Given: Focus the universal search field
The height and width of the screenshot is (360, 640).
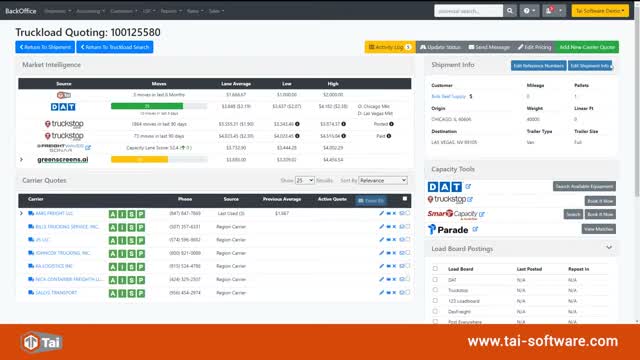Looking at the screenshot, I should pyautogui.click(x=469, y=11).
